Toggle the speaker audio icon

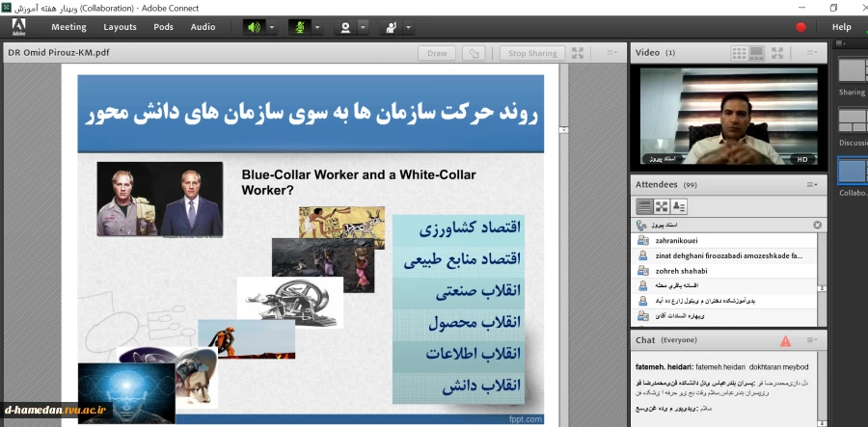255,27
